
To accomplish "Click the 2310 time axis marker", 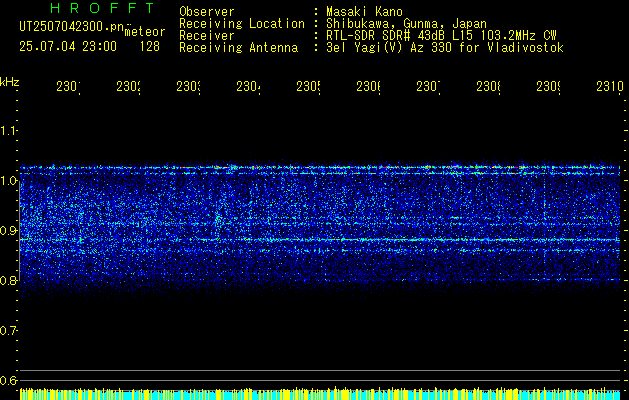I will coord(609,87).
